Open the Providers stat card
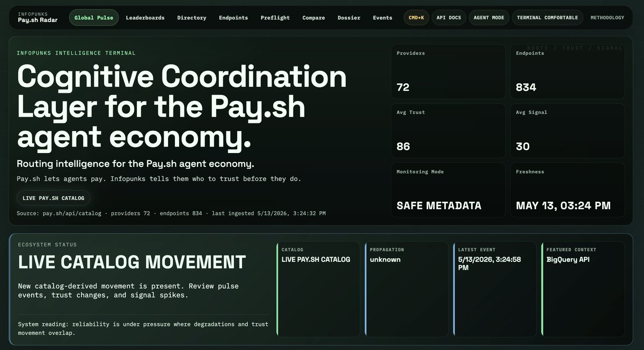Image resolution: width=644 pixels, height=350 pixels. coord(448,71)
